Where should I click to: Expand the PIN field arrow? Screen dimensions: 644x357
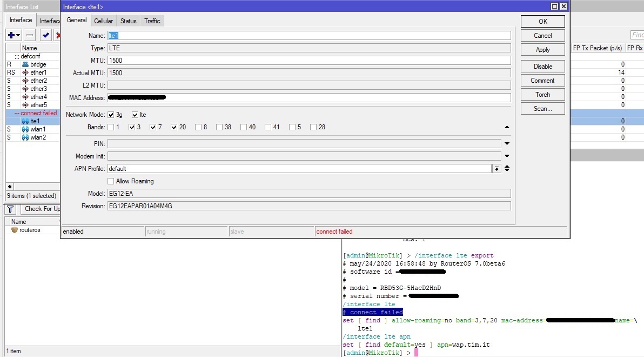507,143
